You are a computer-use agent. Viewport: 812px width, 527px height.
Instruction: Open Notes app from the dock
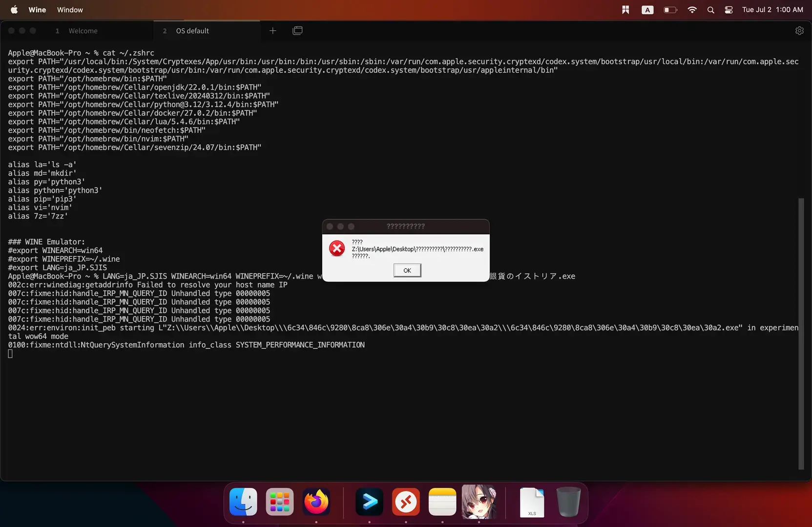click(442, 502)
